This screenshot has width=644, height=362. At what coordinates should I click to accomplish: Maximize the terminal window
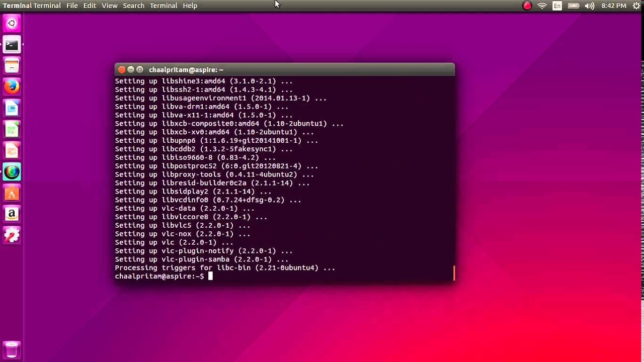pyautogui.click(x=140, y=69)
